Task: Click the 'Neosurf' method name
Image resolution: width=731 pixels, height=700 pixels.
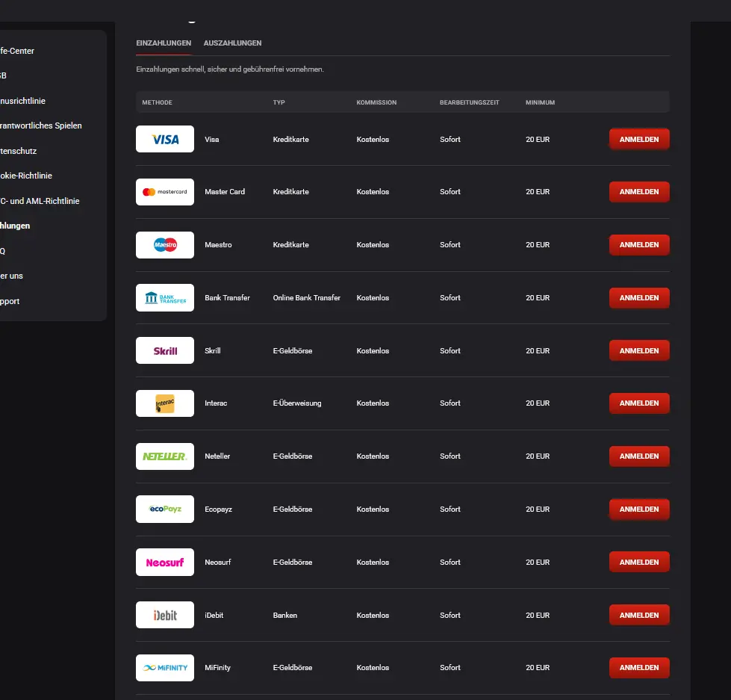Action: pyautogui.click(x=218, y=563)
